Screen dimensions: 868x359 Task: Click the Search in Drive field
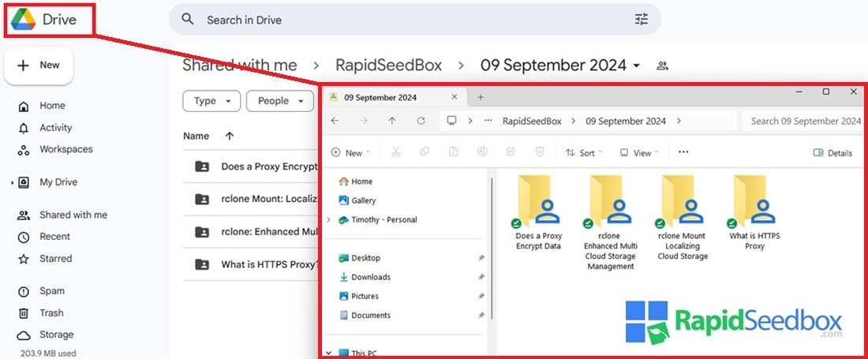point(414,20)
